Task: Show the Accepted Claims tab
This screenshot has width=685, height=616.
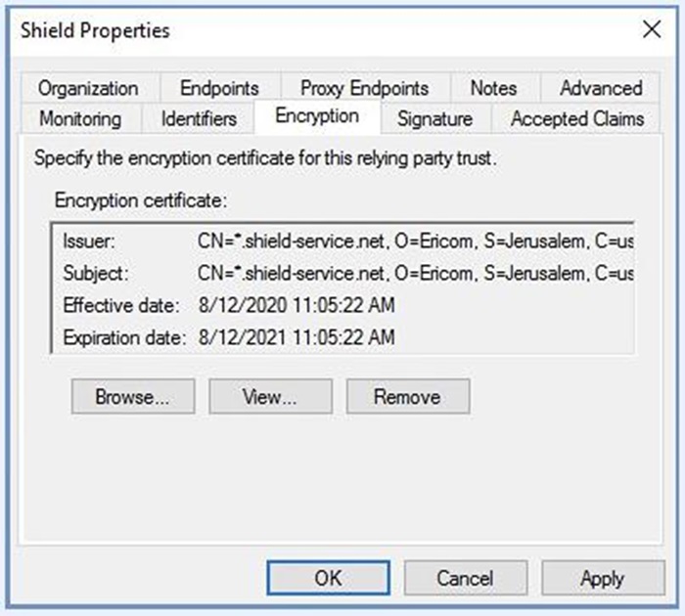Action: coord(577,118)
